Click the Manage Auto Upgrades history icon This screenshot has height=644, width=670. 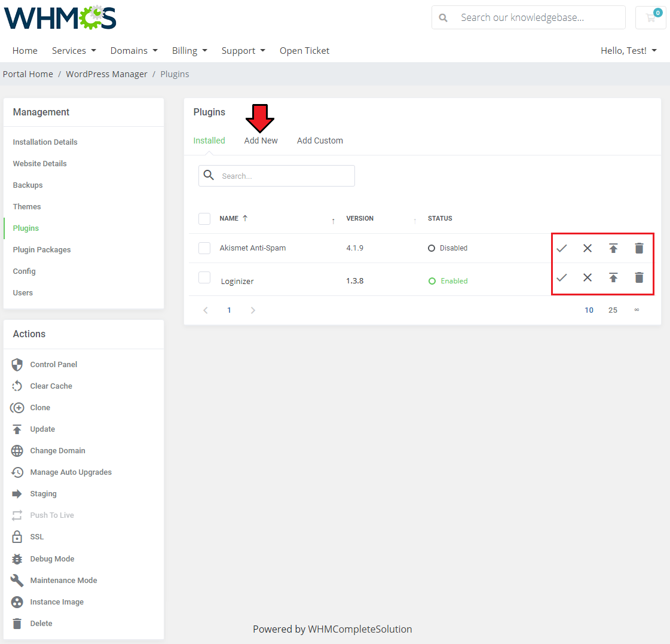click(x=17, y=472)
